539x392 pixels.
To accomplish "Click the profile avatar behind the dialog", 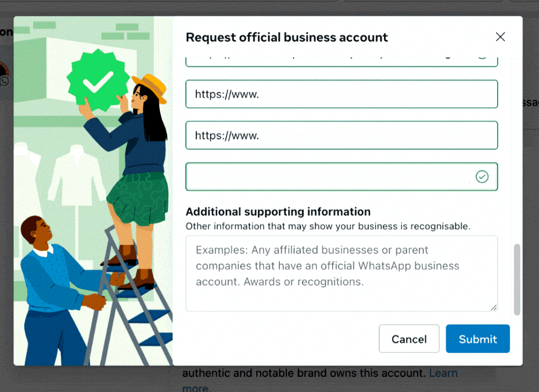I will 4,69.
